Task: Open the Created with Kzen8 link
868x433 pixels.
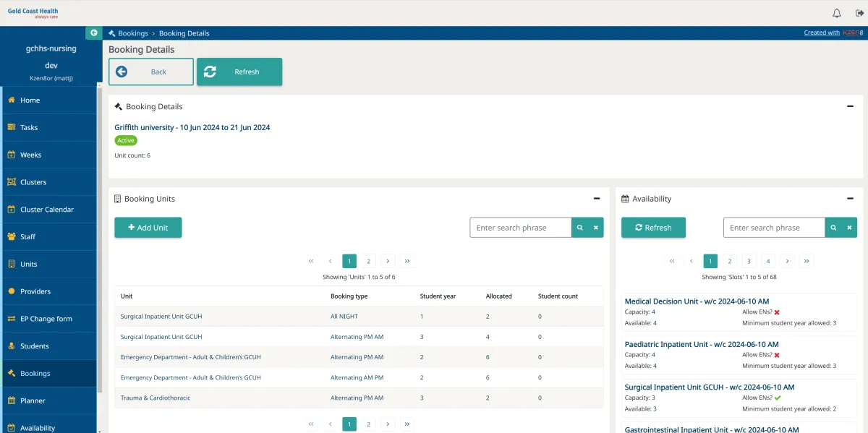Action: point(832,33)
